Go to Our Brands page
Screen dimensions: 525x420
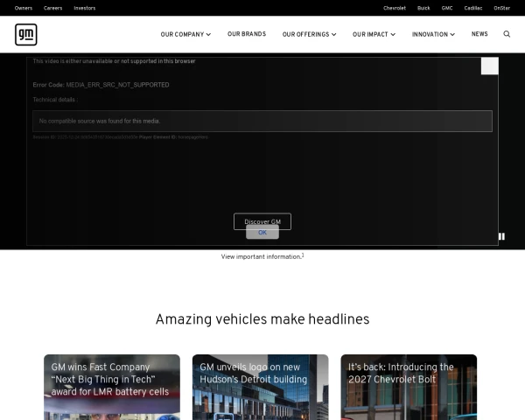247,34
